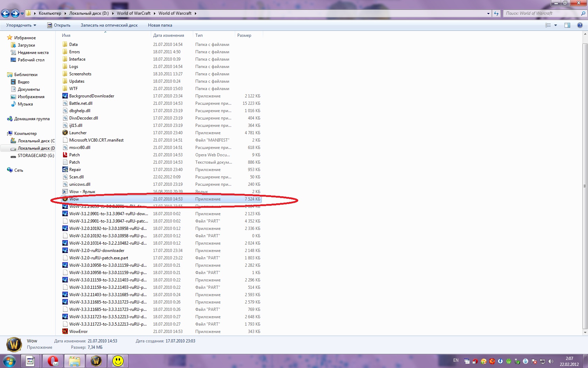
Task: Click the WoW-3.2.0-ruRU-downloader application icon
Action: tap(65, 251)
